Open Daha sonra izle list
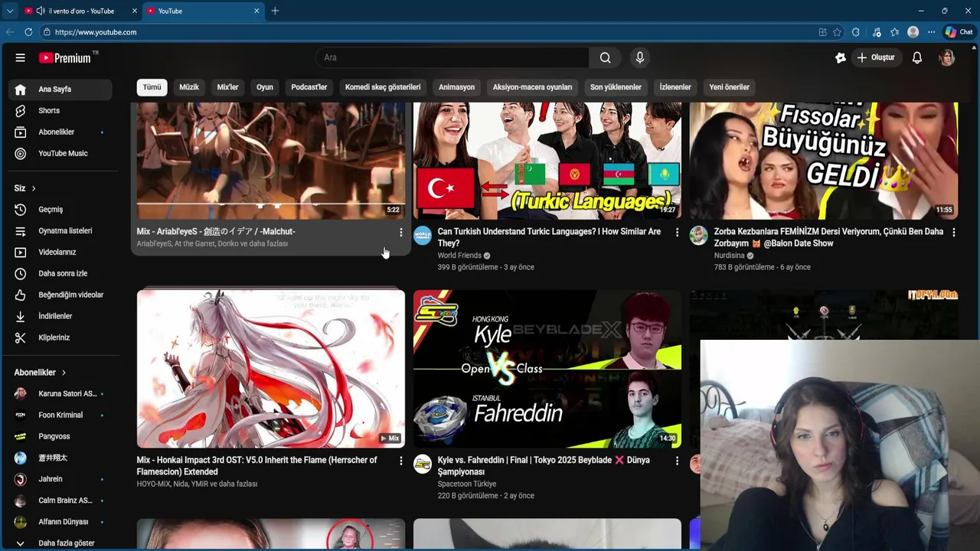 pyautogui.click(x=60, y=274)
